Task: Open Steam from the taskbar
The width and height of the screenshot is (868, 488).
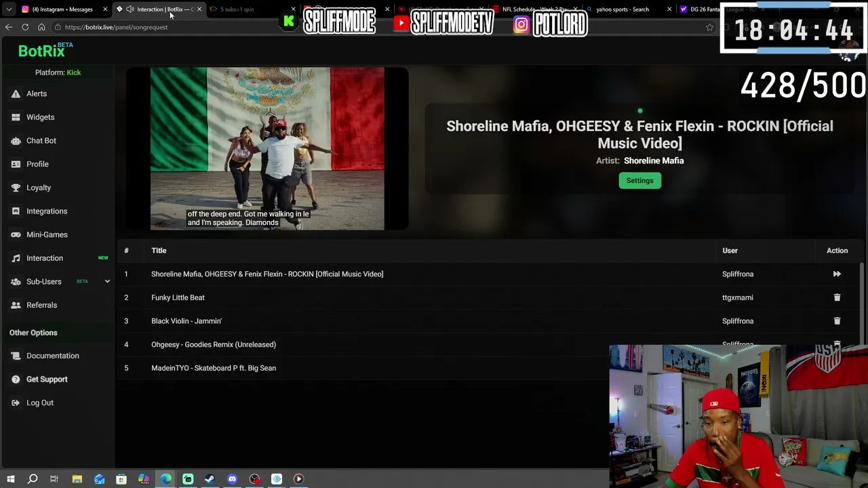Action: click(x=210, y=479)
